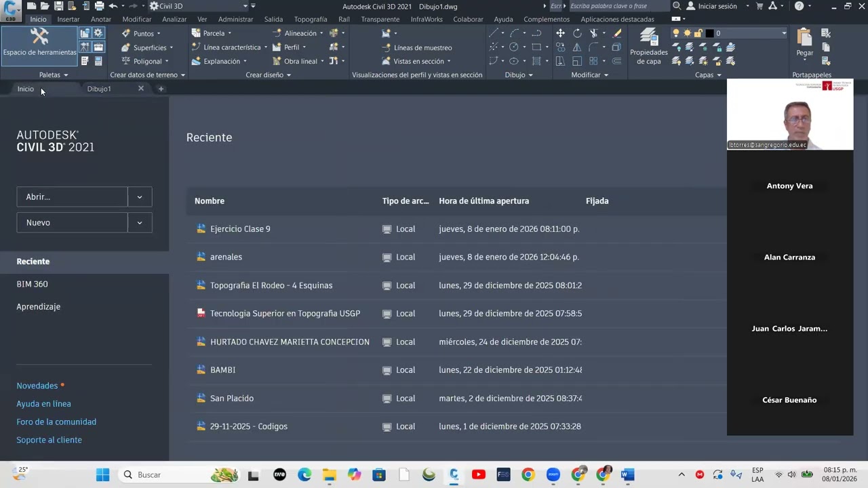Select the Hatch draw tool
The width and height of the screenshot is (868, 488).
click(x=536, y=61)
